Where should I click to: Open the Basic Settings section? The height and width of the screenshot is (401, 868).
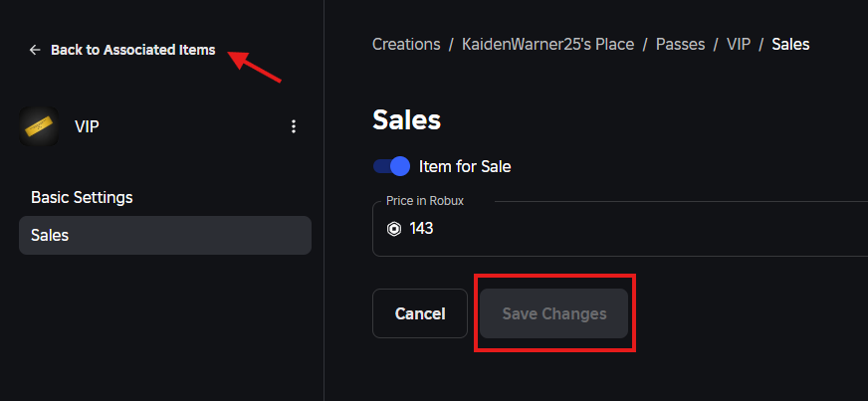(82, 197)
